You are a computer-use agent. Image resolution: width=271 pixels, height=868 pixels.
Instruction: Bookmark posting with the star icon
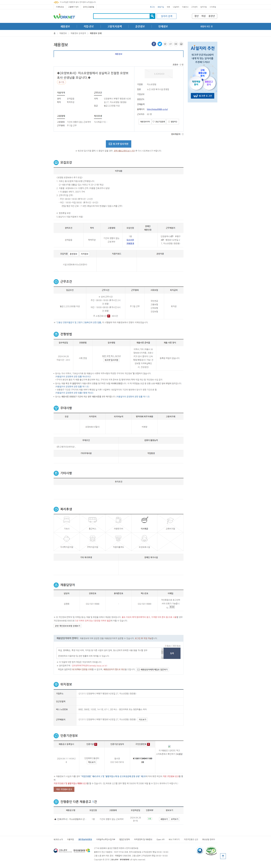point(165,44)
